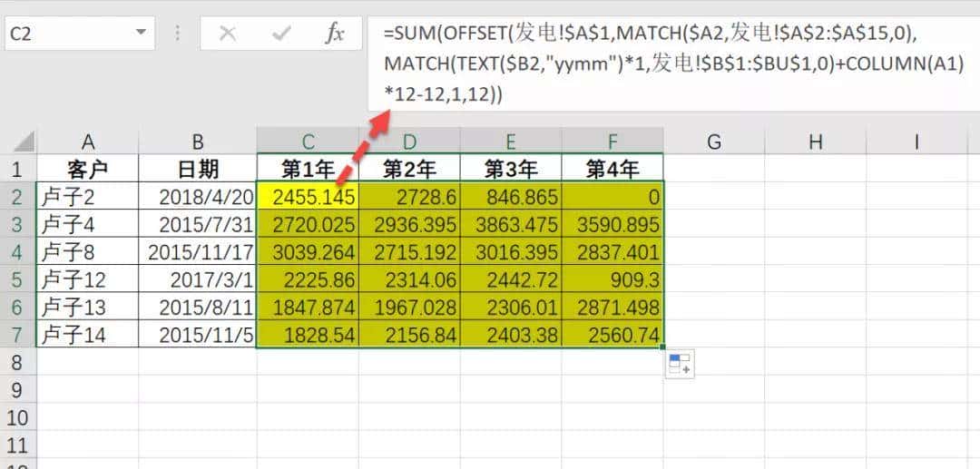This screenshot has width=980, height=469.
Task: Select row 2 header
Action: (17, 197)
